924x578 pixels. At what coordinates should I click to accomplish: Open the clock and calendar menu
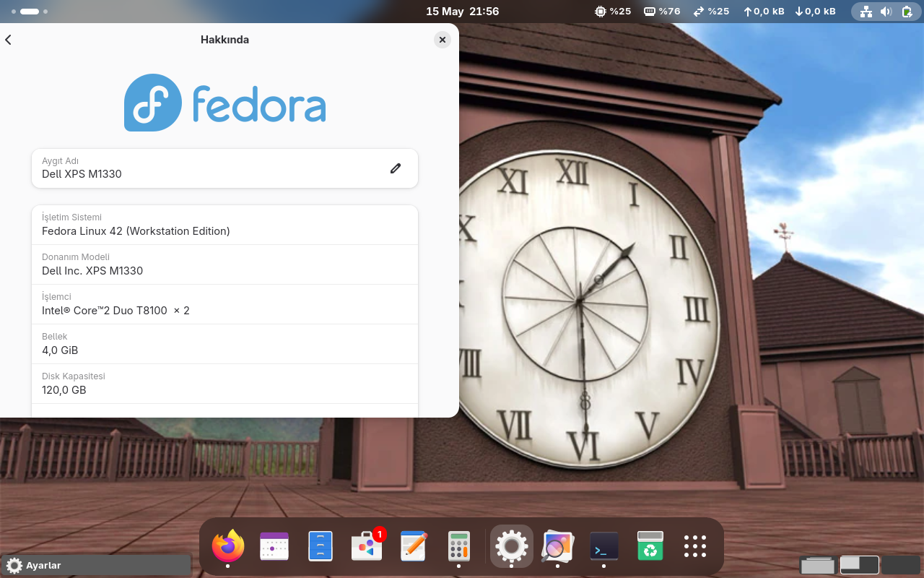(x=462, y=12)
